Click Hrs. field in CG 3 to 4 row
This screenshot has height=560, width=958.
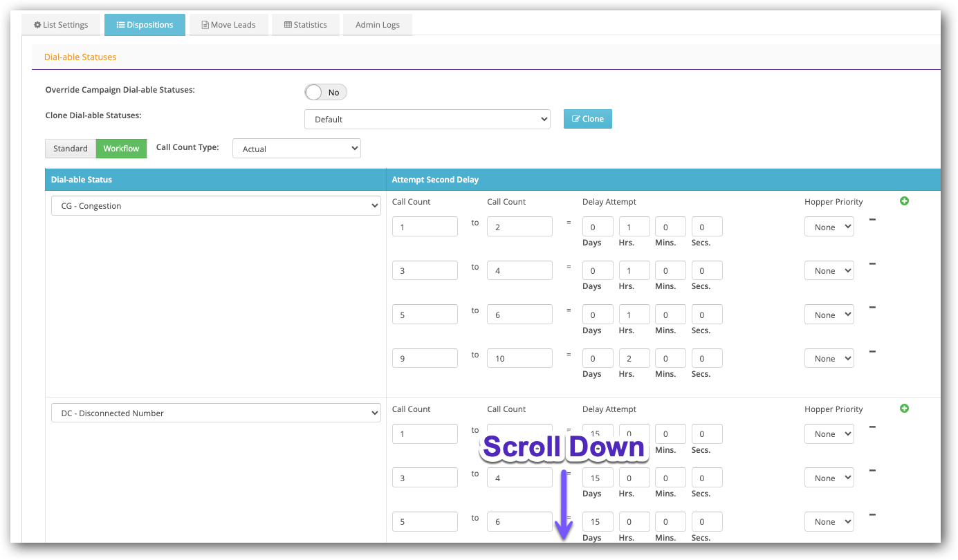(634, 270)
